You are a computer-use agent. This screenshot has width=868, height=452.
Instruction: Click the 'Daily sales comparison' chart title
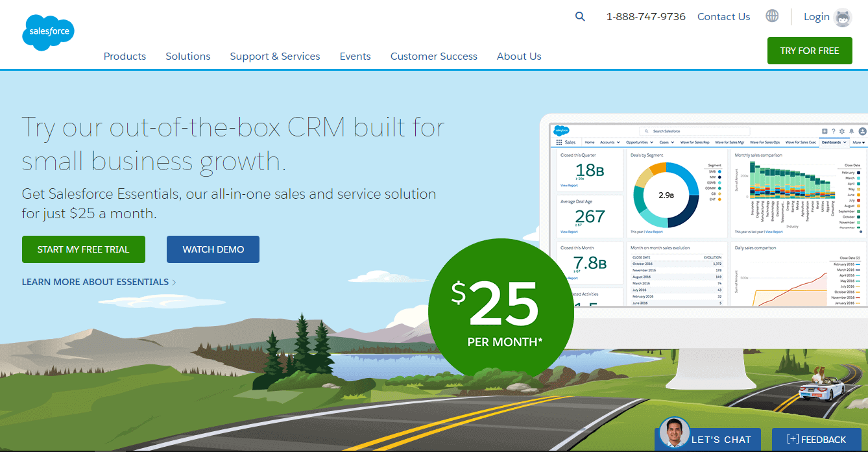[755, 247]
